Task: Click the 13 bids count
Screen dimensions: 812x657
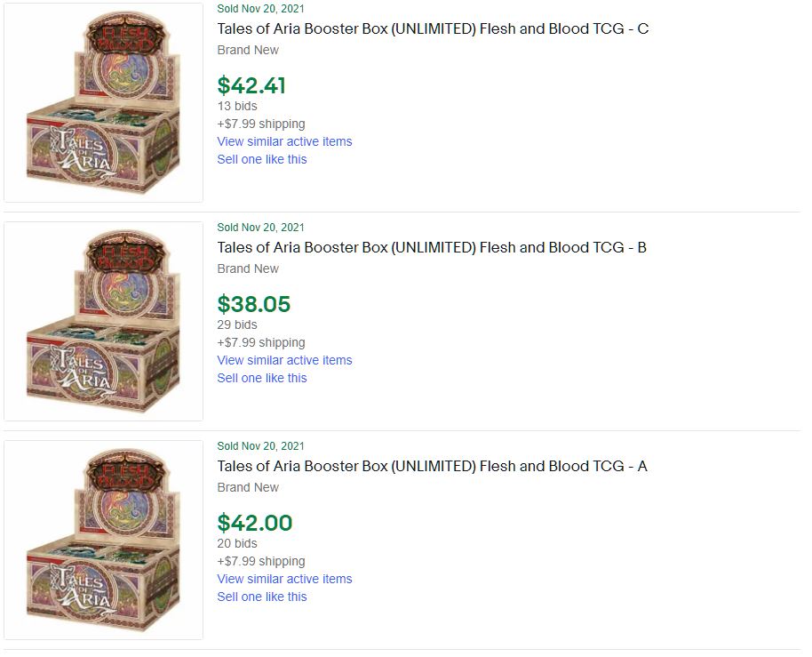Action: coord(237,106)
